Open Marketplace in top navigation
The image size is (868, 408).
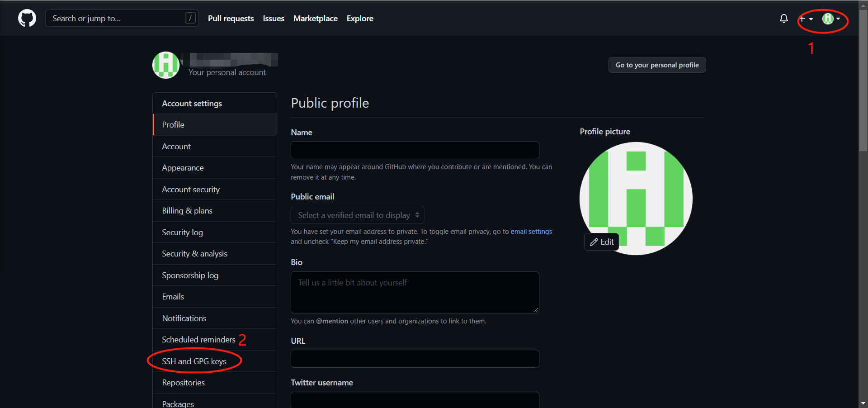[316, 19]
